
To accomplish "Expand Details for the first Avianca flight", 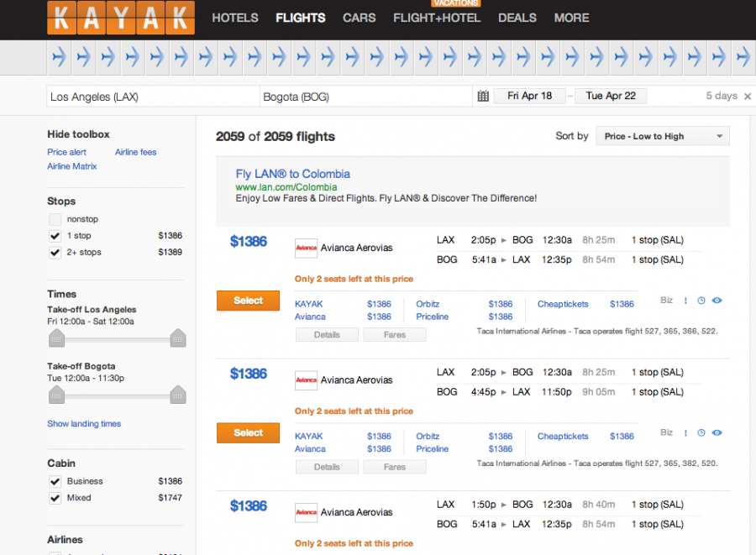I will [x=327, y=334].
